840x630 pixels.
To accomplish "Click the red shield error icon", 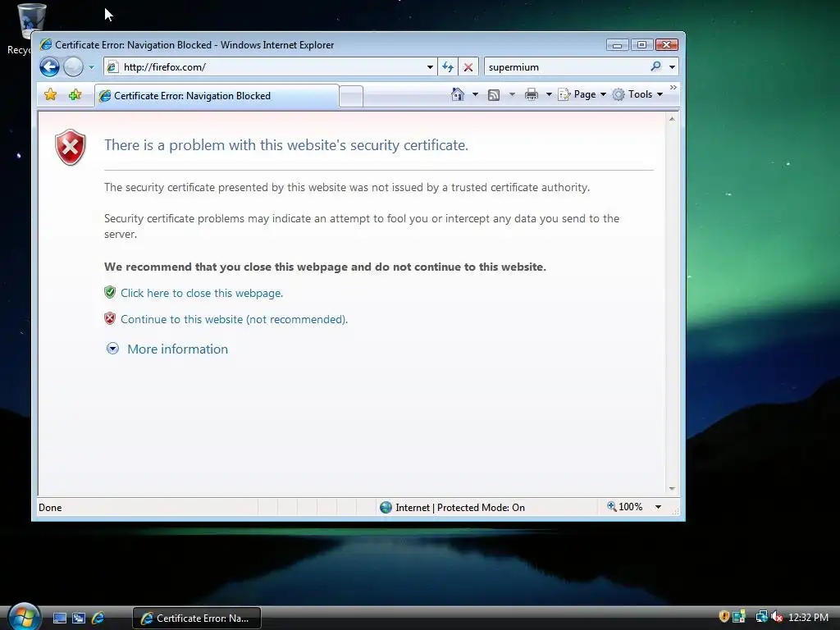I will [71, 147].
